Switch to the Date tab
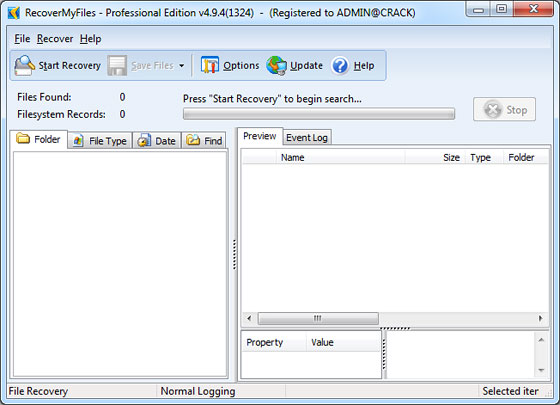 157,141
